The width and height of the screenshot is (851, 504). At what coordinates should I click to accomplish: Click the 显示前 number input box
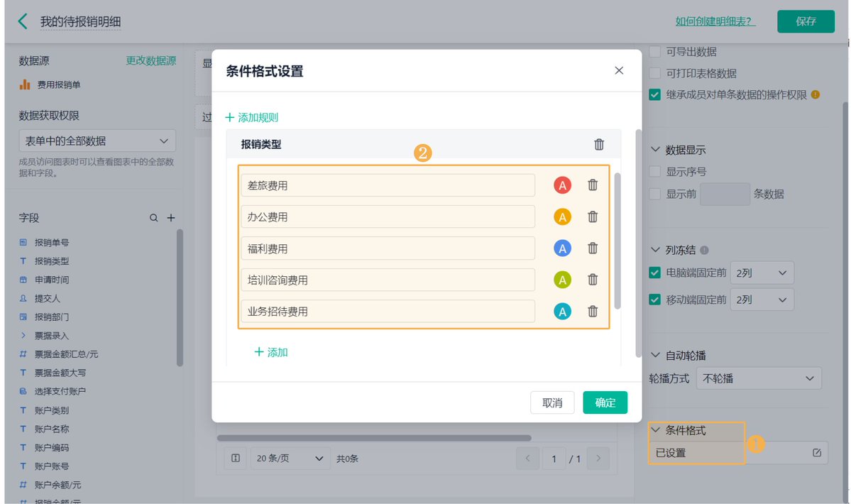click(725, 195)
